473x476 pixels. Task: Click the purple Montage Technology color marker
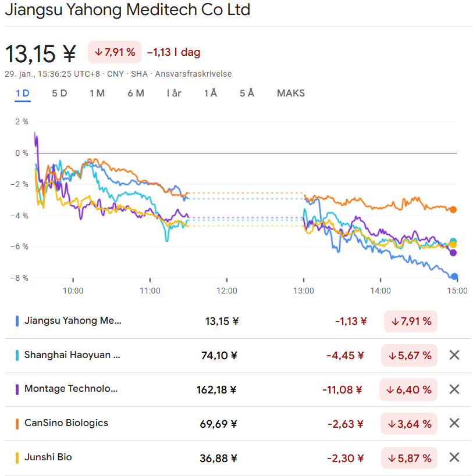pyautogui.click(x=17, y=389)
